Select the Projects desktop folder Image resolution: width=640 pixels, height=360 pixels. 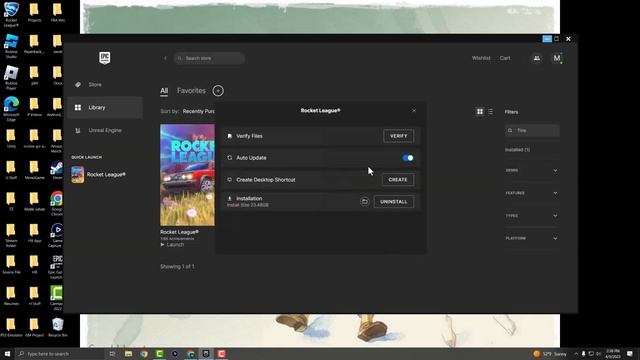click(x=34, y=12)
